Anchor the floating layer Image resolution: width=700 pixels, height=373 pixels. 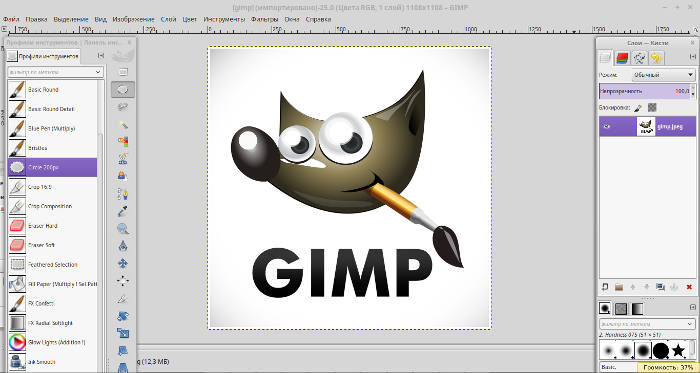tap(675, 287)
